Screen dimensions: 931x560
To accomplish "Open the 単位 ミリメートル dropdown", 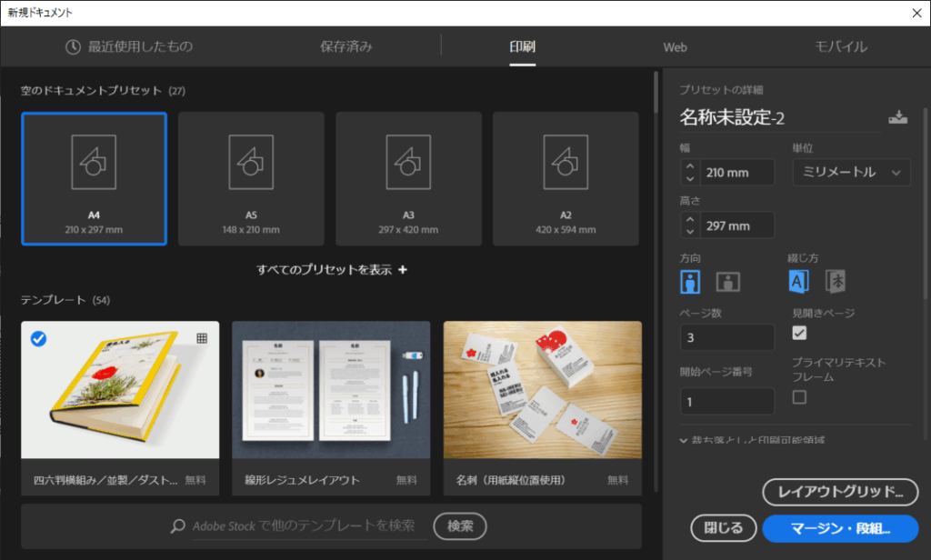I will [x=851, y=172].
